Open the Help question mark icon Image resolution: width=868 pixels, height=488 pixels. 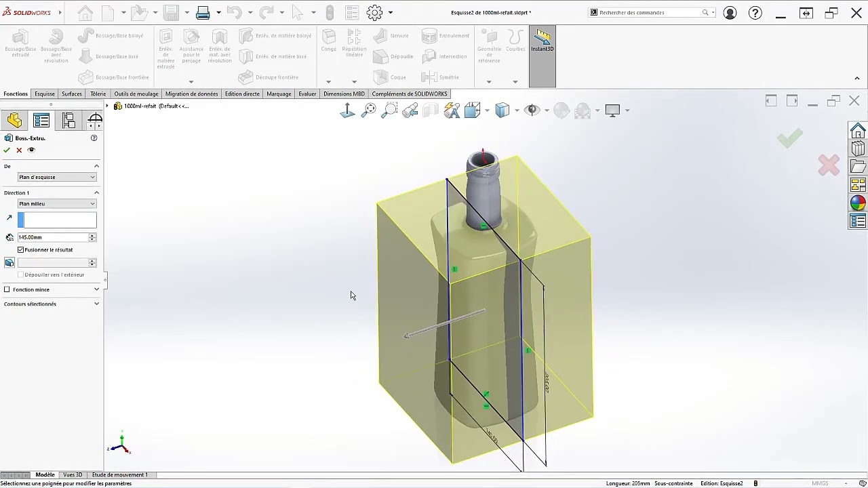755,12
